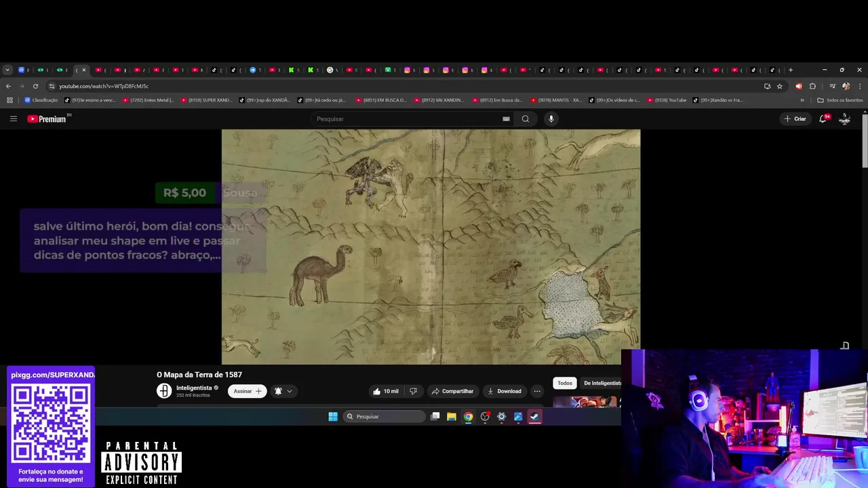The image size is (868, 488).
Task: Open Steam from the taskbar
Action: click(535, 417)
